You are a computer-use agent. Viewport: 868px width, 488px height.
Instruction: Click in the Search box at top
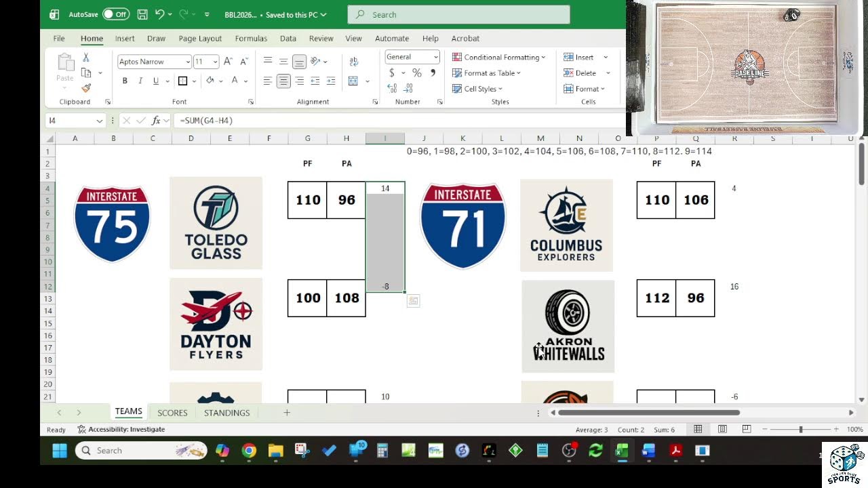(x=458, y=14)
